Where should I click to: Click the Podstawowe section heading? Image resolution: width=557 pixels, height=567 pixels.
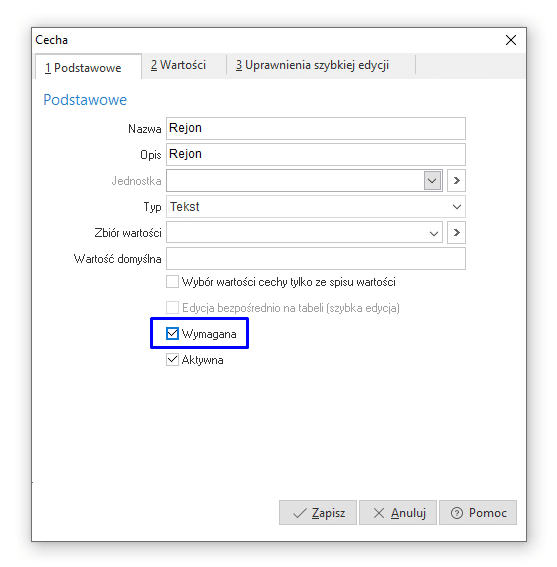click(85, 100)
